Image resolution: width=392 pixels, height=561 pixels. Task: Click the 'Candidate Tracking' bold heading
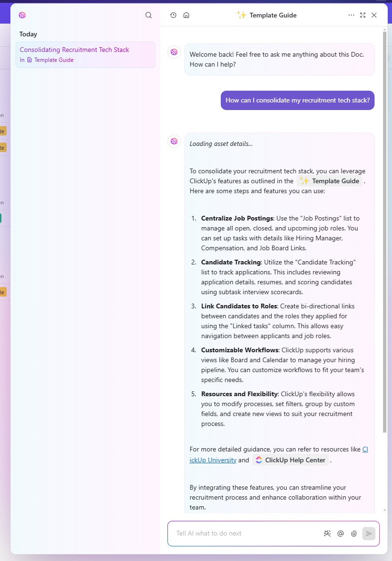tap(231, 262)
